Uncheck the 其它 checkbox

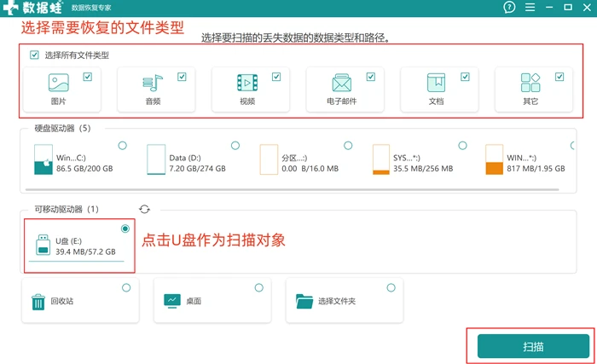(x=559, y=77)
